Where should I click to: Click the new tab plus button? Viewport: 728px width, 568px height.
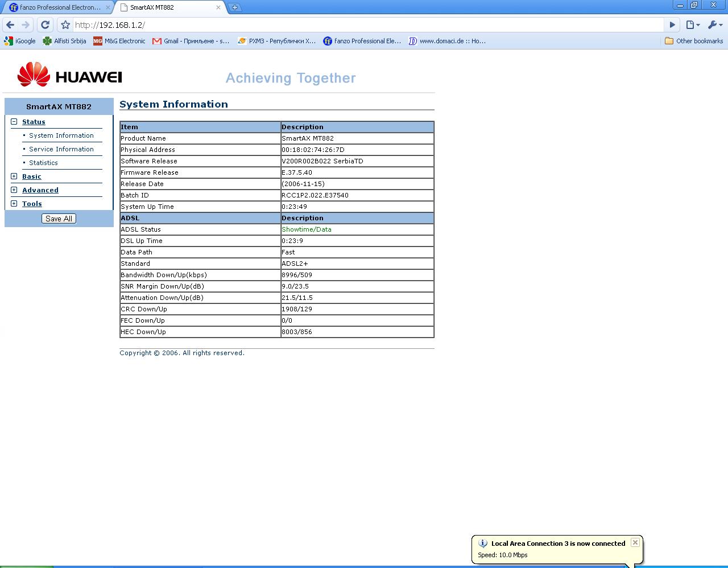(x=234, y=7)
